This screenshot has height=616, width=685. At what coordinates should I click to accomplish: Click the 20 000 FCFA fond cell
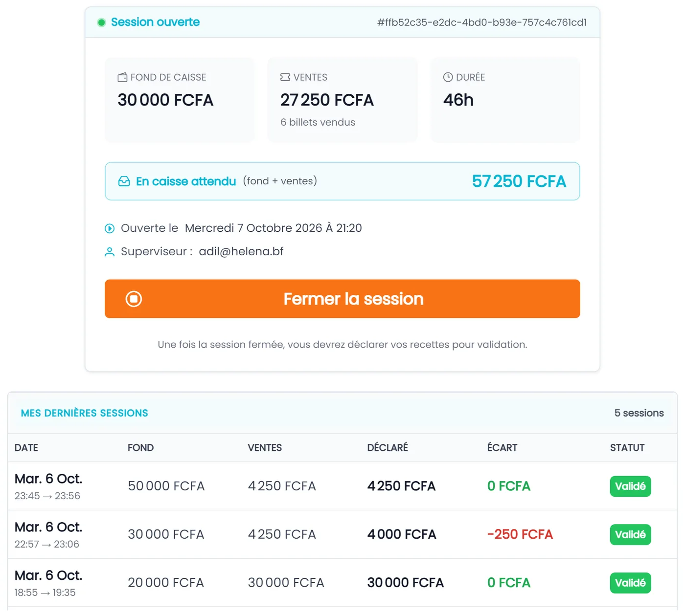coord(166,583)
